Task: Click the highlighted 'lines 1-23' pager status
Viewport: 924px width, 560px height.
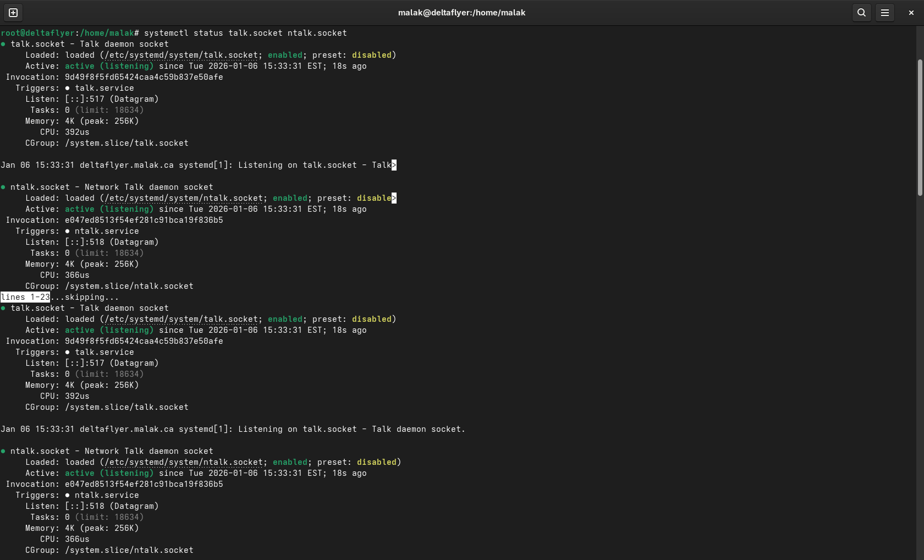Action: (25, 297)
